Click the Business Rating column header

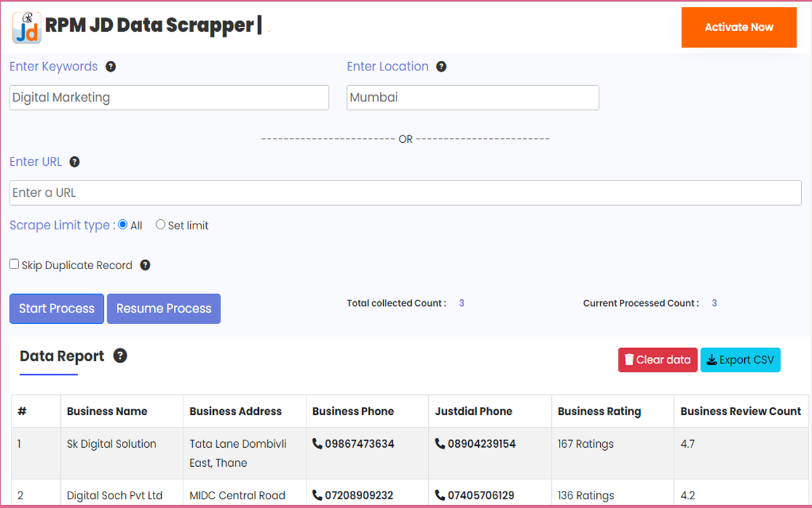(613, 411)
